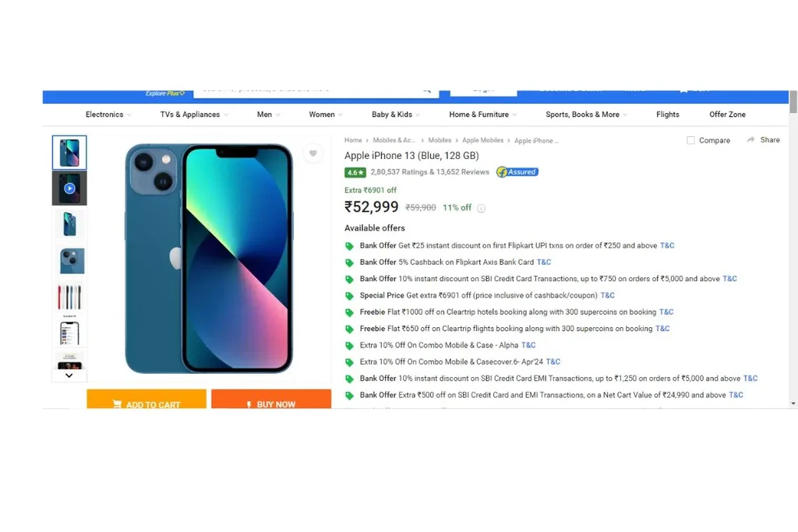Play the product video thumbnail

click(69, 188)
